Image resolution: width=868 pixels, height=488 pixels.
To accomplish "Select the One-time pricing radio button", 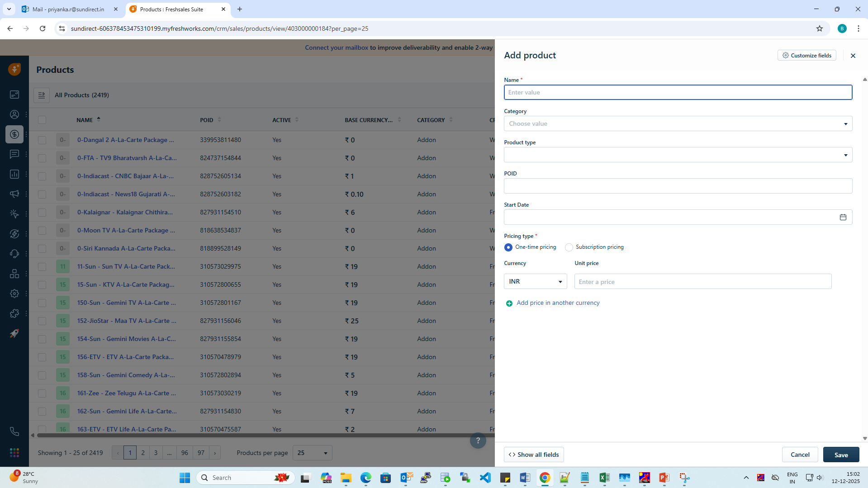I will (x=508, y=247).
